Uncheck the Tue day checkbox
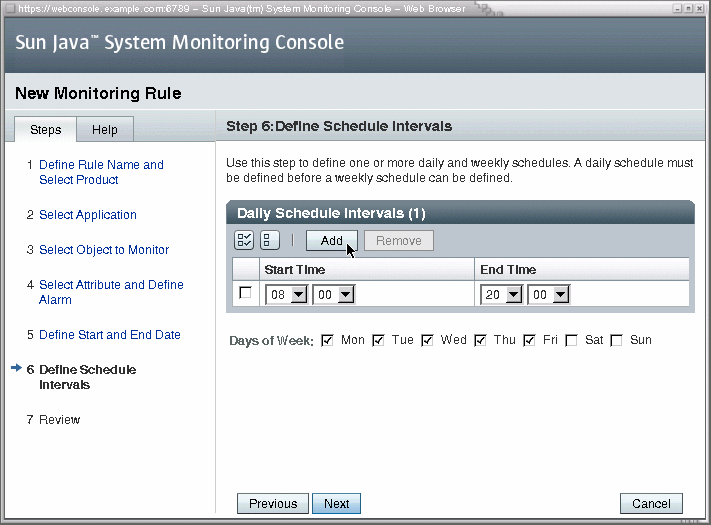This screenshot has height=525, width=711. [x=378, y=340]
